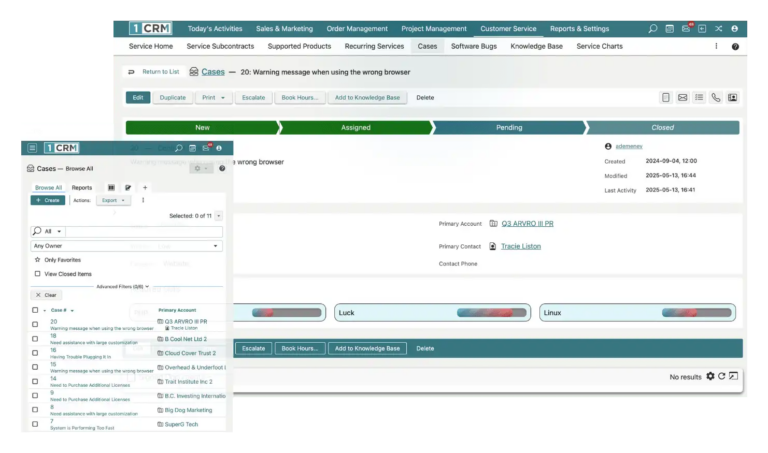Open calendar icon in mobile window header

click(x=192, y=148)
